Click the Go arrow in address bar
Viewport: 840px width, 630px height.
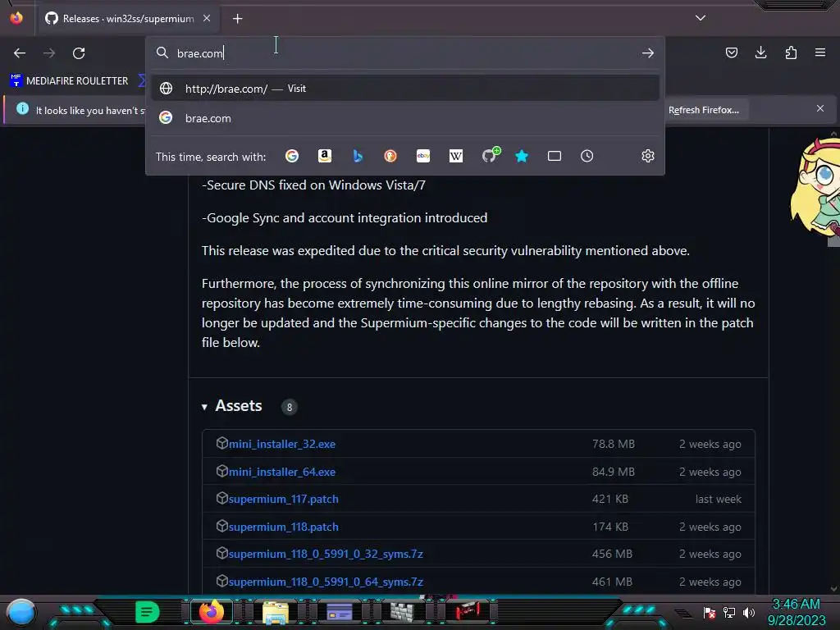648,53
